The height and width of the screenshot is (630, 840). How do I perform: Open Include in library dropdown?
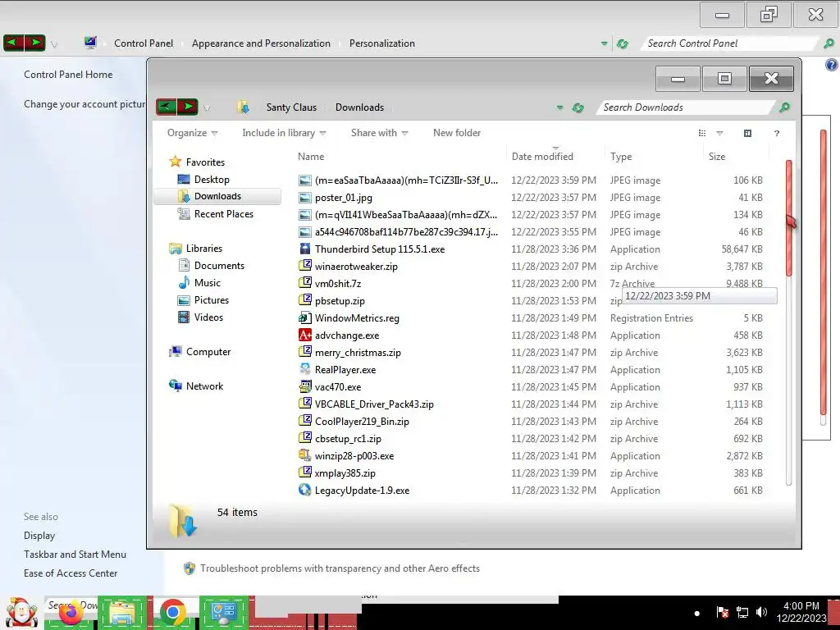284,133
